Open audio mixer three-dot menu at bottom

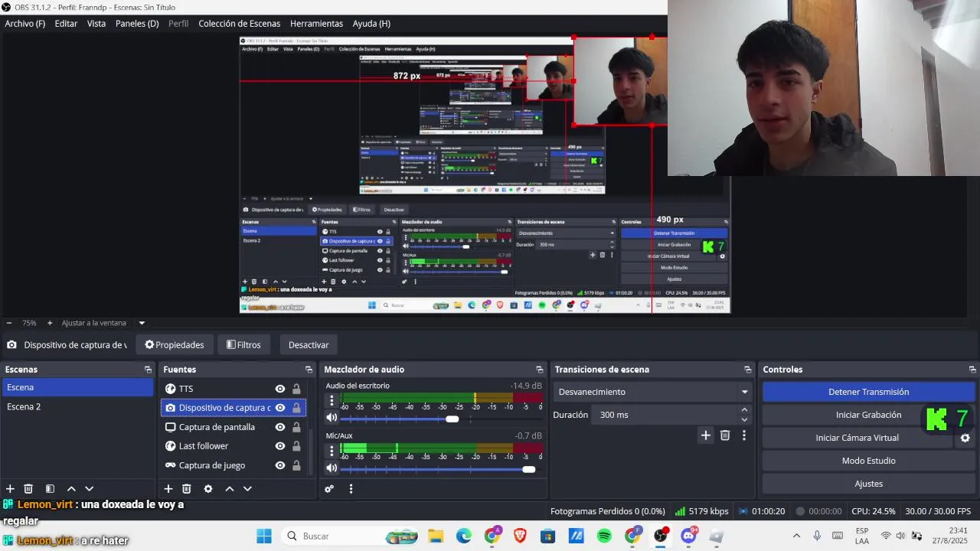(351, 488)
